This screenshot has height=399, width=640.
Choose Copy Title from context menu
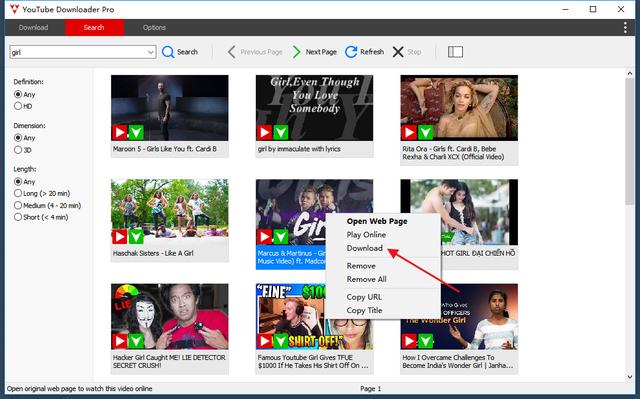[x=364, y=310]
